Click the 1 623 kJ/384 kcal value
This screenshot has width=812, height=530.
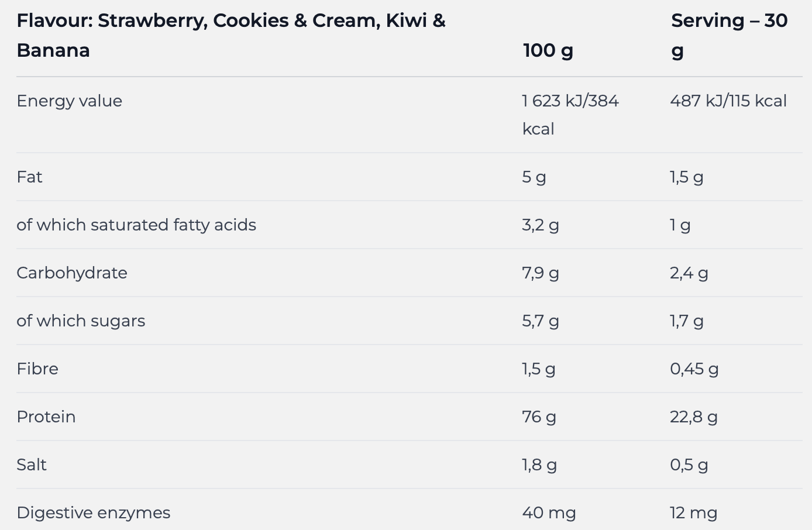point(570,114)
